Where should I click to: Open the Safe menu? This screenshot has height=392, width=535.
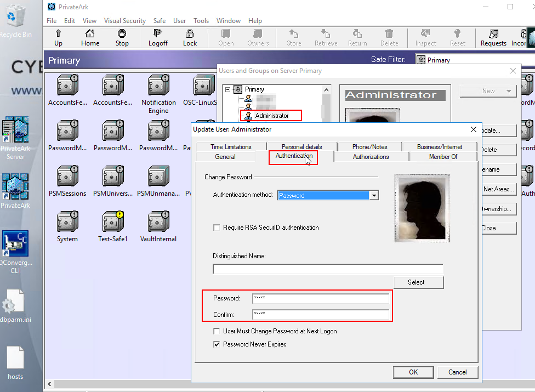coord(160,21)
